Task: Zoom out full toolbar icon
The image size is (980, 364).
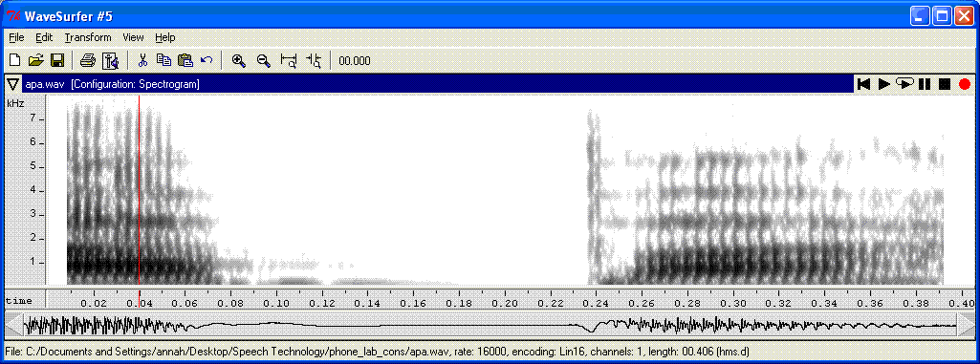Action: 314,60
